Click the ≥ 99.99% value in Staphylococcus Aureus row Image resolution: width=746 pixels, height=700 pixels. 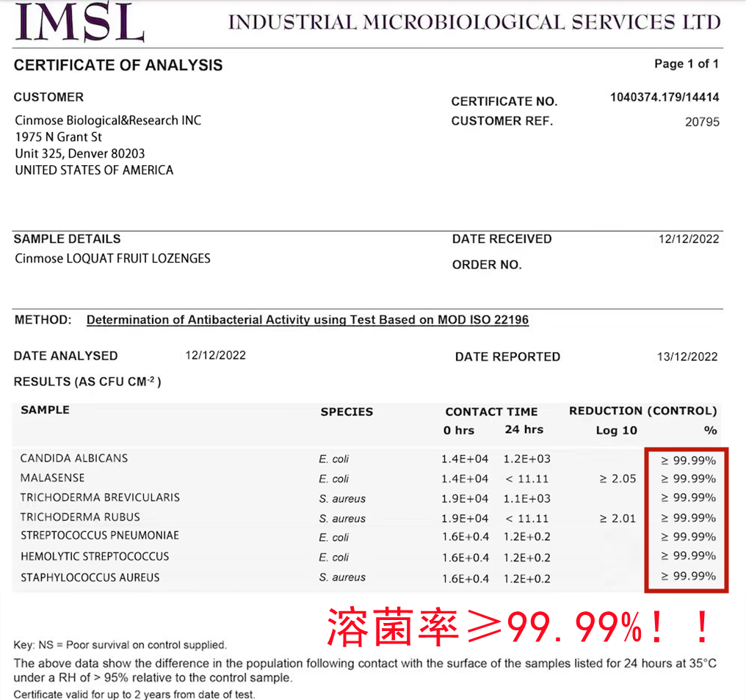click(x=689, y=576)
